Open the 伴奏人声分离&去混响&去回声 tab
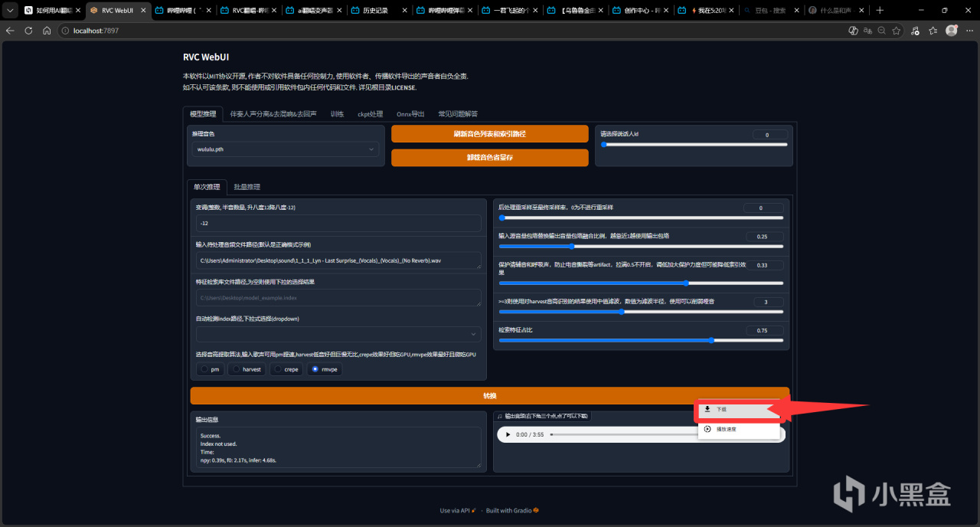 [273, 114]
